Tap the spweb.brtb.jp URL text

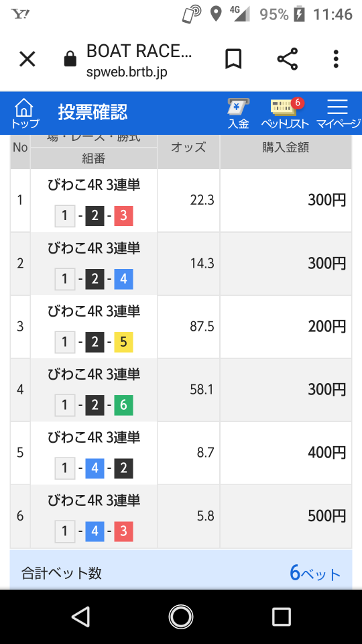click(127, 72)
